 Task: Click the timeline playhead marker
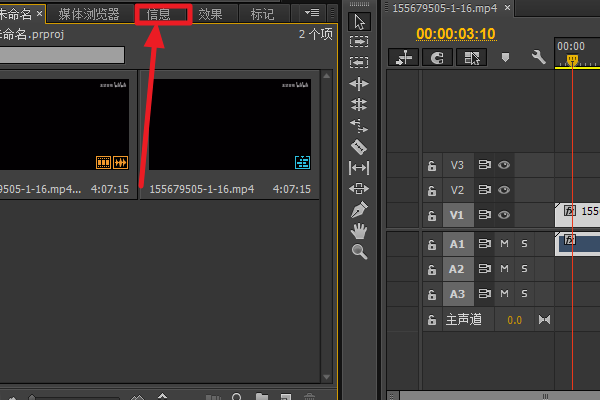pos(572,60)
